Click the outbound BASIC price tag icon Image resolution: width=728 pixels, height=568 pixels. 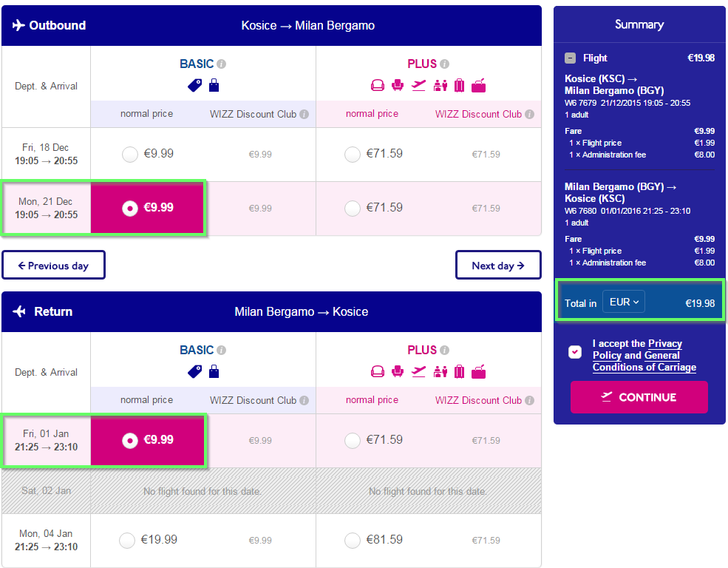tap(195, 86)
